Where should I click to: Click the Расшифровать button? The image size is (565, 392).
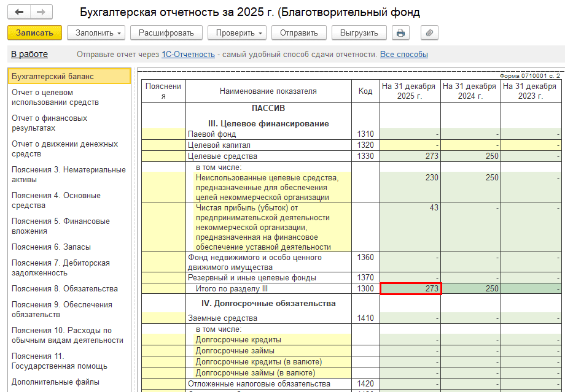166,33
